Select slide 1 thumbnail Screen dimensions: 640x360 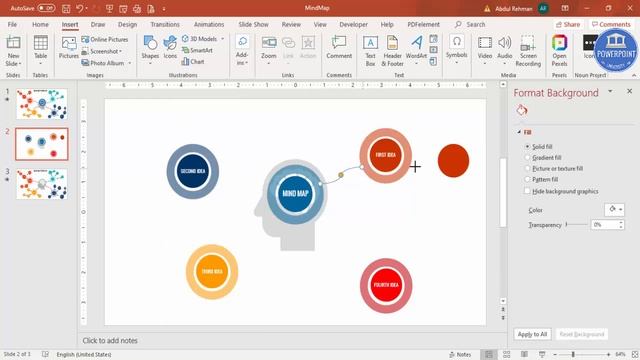click(42, 104)
